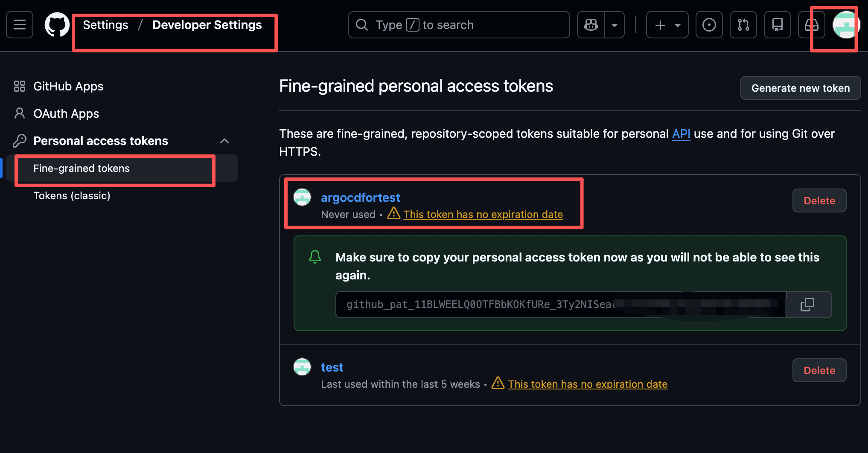Open the Notifications inbox icon
The image size is (868, 453).
click(811, 25)
